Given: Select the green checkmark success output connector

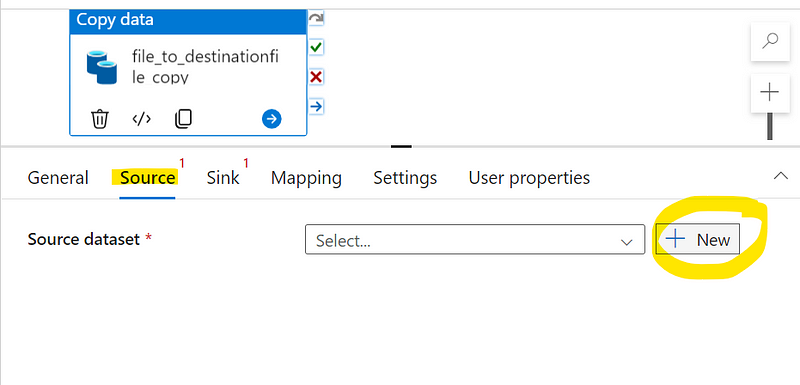Looking at the screenshot, I should (316, 47).
